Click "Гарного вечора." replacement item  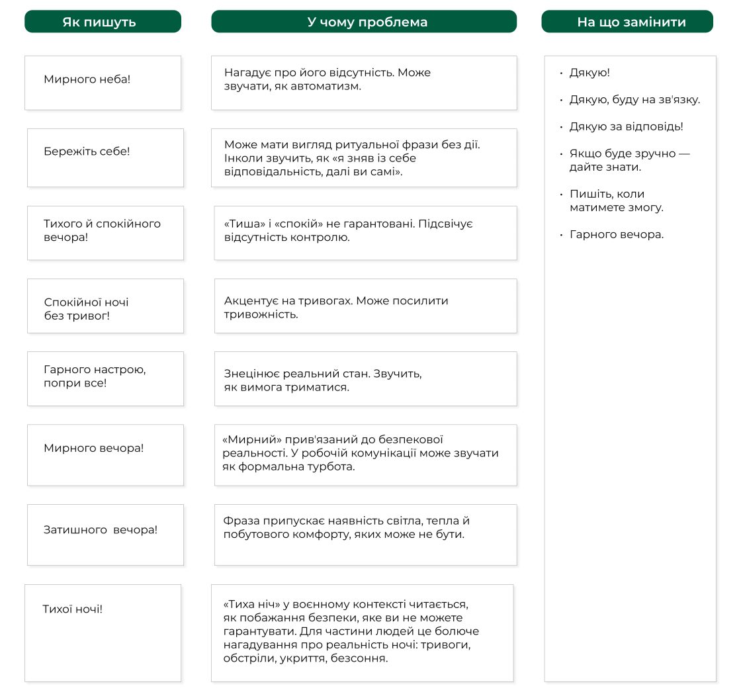(x=616, y=234)
